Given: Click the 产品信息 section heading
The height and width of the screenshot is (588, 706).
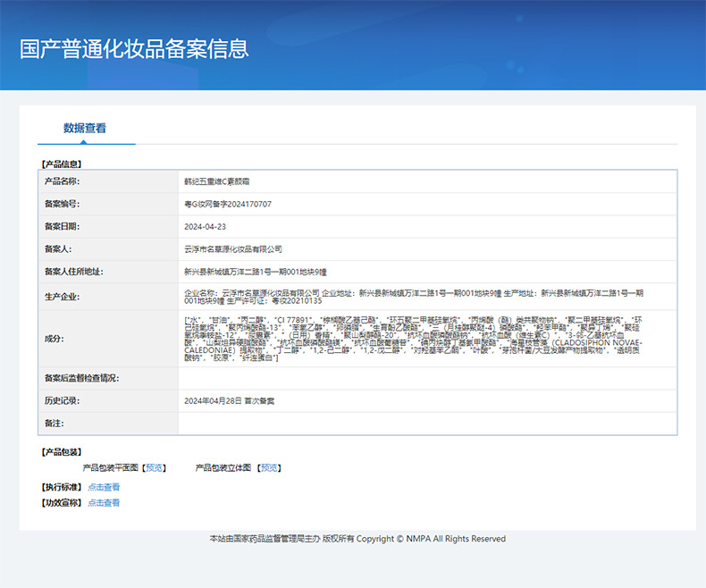Looking at the screenshot, I should 62,164.
